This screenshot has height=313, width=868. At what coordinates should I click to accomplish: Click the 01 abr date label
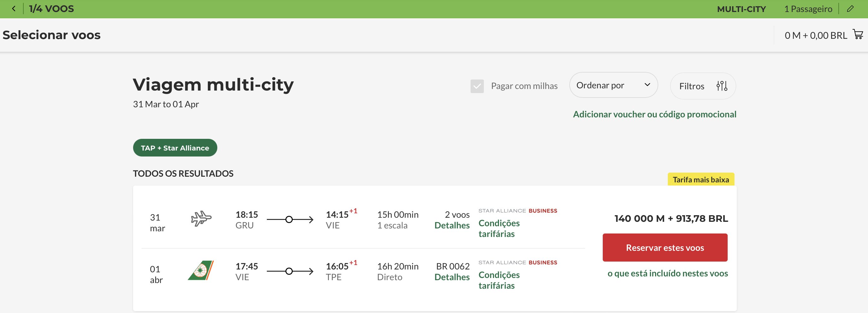coord(156,275)
